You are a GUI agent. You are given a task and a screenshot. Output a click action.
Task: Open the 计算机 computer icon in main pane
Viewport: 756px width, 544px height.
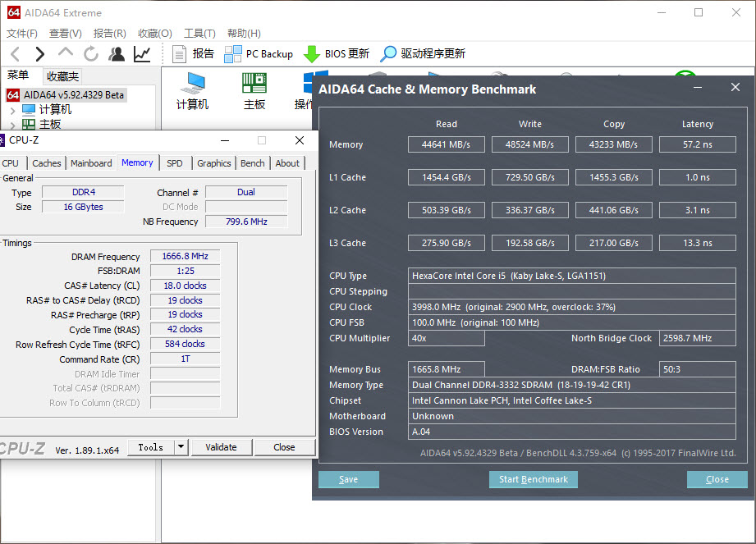coord(193,90)
